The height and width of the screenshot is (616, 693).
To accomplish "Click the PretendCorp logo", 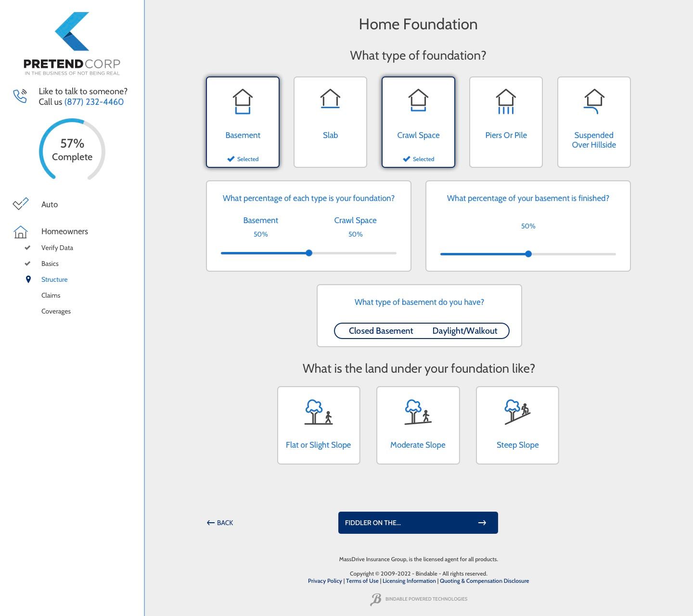I will 72,44.
